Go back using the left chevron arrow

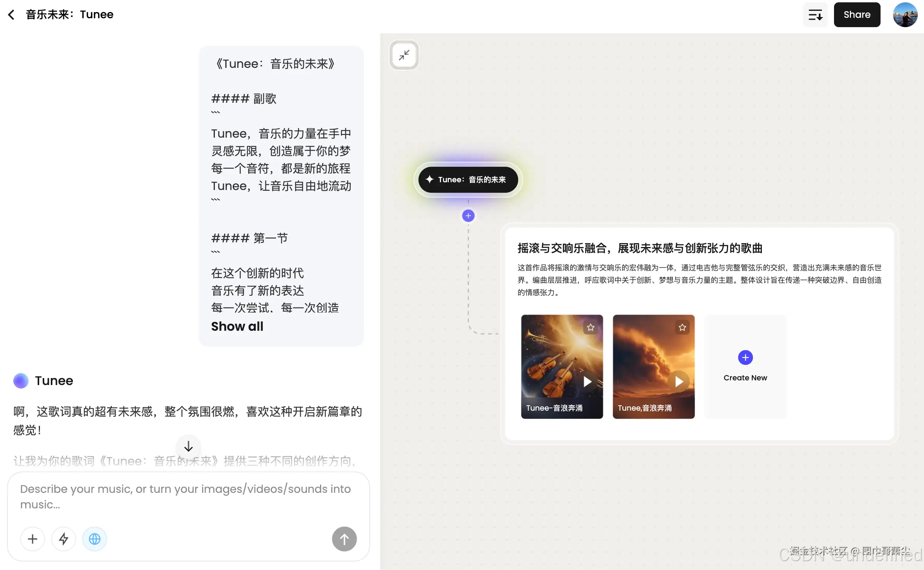(11, 15)
